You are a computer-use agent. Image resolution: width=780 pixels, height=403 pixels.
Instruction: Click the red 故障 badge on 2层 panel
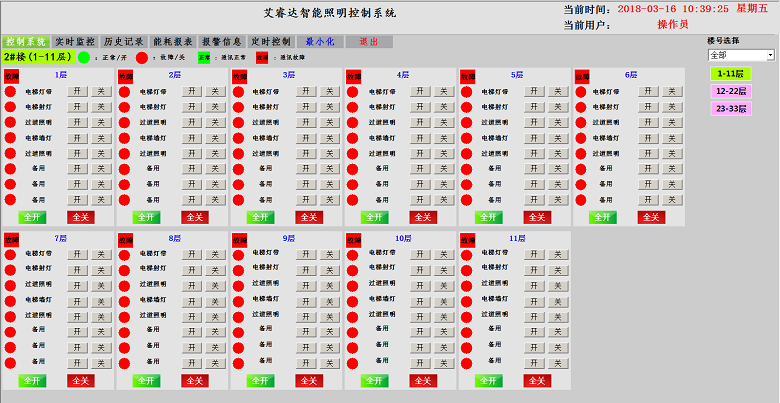[125, 76]
